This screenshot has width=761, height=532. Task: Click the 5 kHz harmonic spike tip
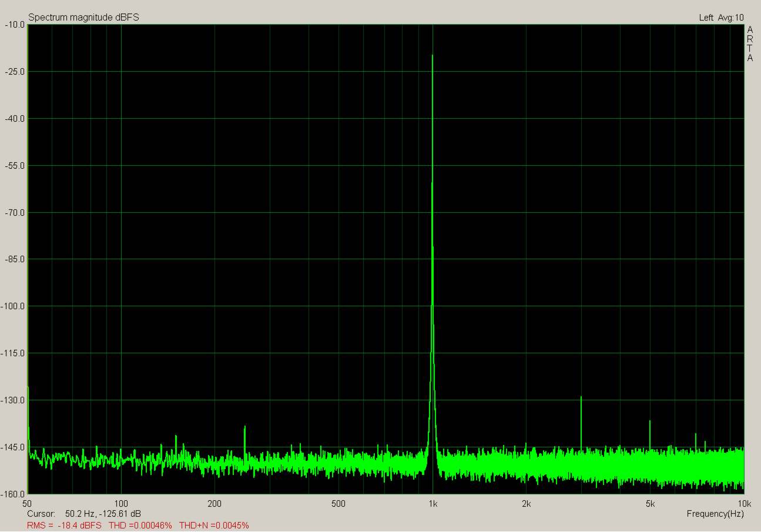pyautogui.click(x=650, y=421)
